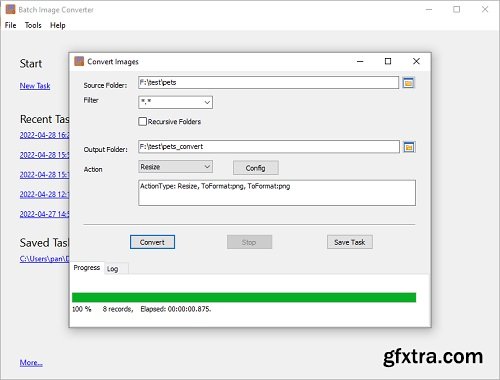Switch to the Progress tab
Viewport: 500px width, 380px height.
(x=87, y=268)
